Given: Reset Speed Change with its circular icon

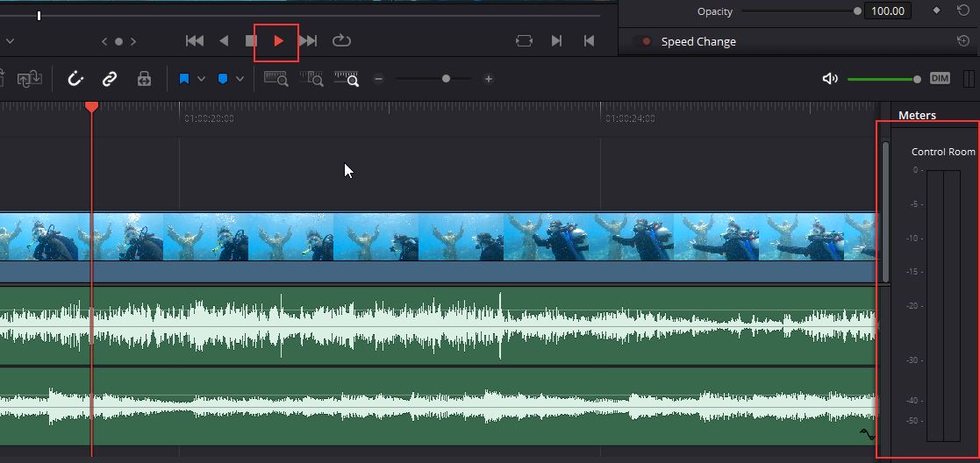Looking at the screenshot, I should [x=963, y=41].
